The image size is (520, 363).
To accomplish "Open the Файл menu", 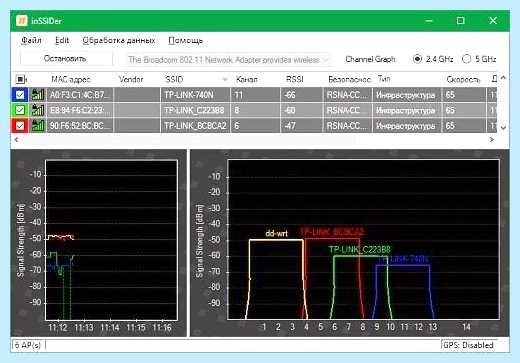I will coord(31,40).
